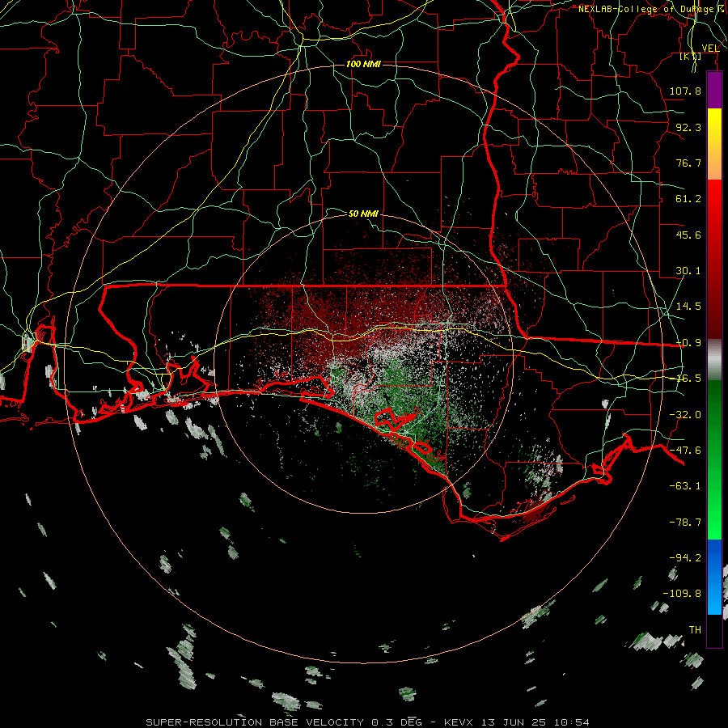The image size is (728, 728).
Task: Click the -94.2 velocity scale value
Action: (x=685, y=558)
